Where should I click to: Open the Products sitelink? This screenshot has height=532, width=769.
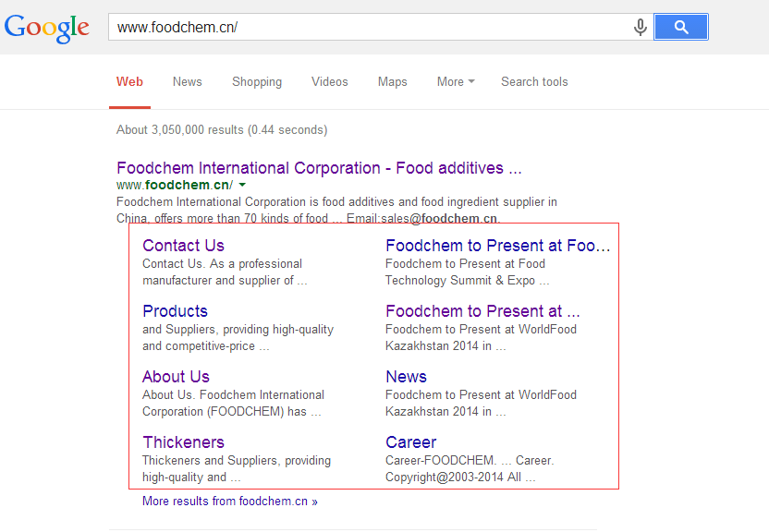(175, 311)
